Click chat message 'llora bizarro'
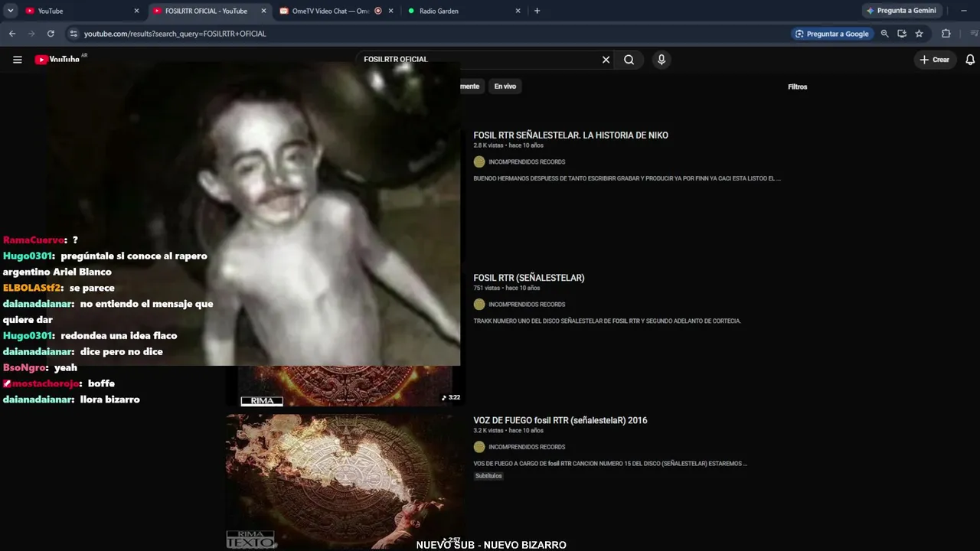 (109, 399)
